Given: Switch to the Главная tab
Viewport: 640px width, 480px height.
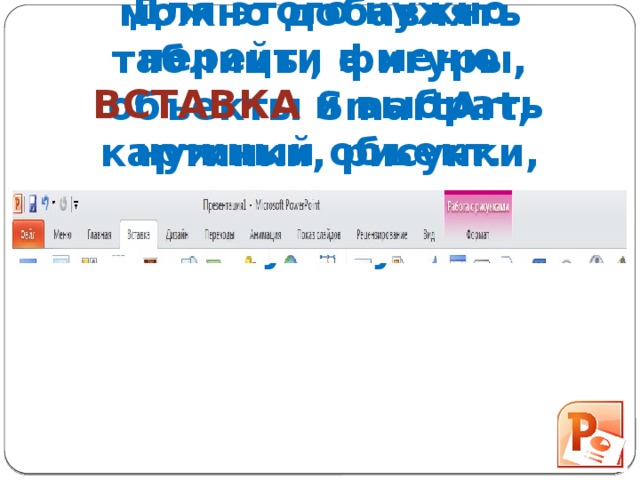Looking at the screenshot, I should 99,235.
